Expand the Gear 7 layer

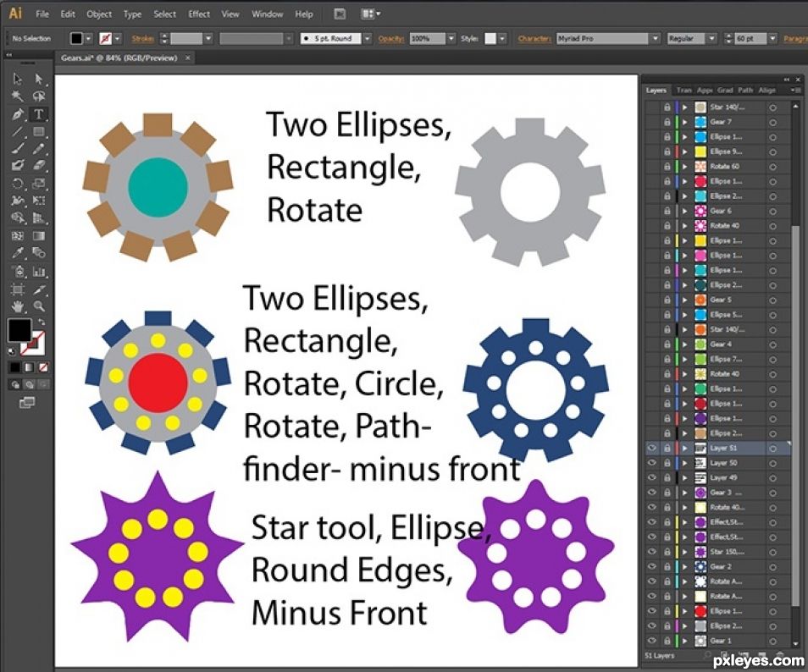pyautogui.click(x=685, y=122)
